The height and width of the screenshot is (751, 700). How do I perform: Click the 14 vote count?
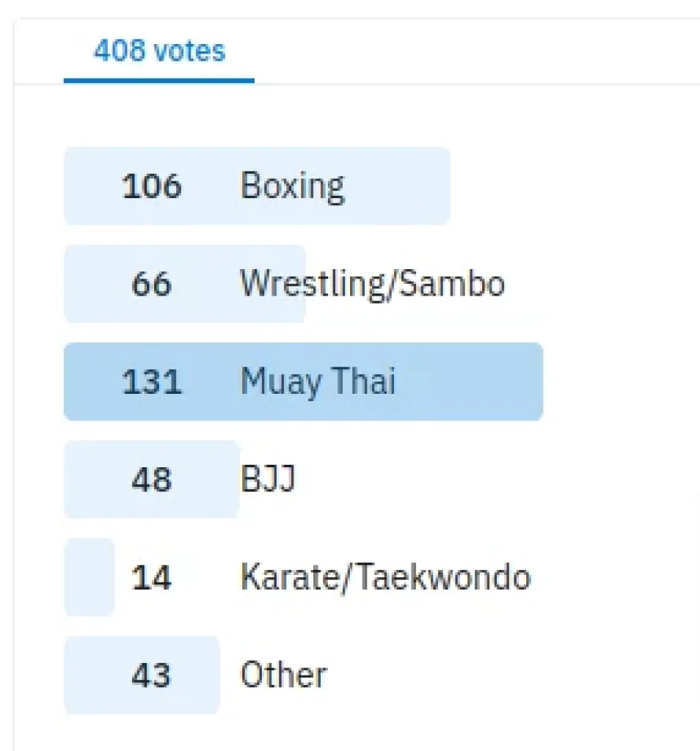click(x=151, y=577)
